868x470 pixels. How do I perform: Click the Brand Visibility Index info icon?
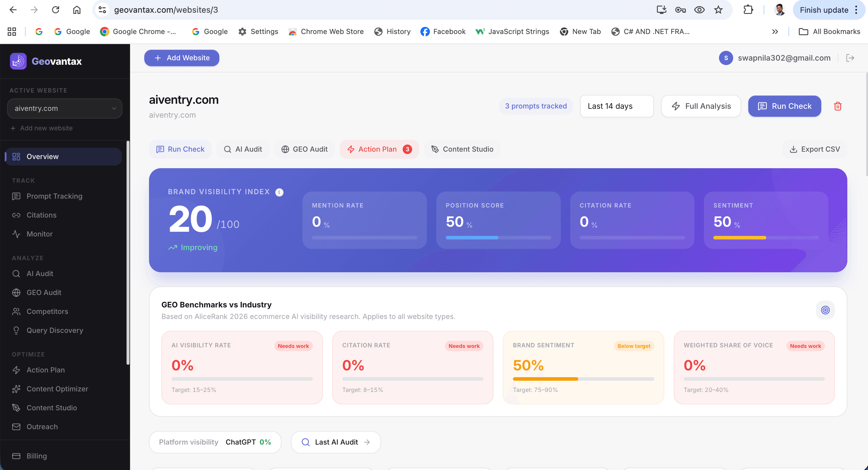coord(279,192)
